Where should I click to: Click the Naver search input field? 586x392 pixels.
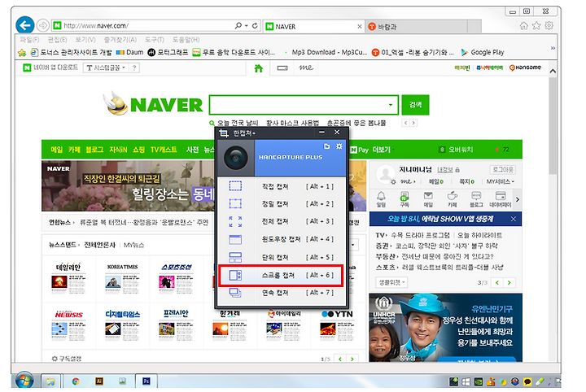click(298, 105)
